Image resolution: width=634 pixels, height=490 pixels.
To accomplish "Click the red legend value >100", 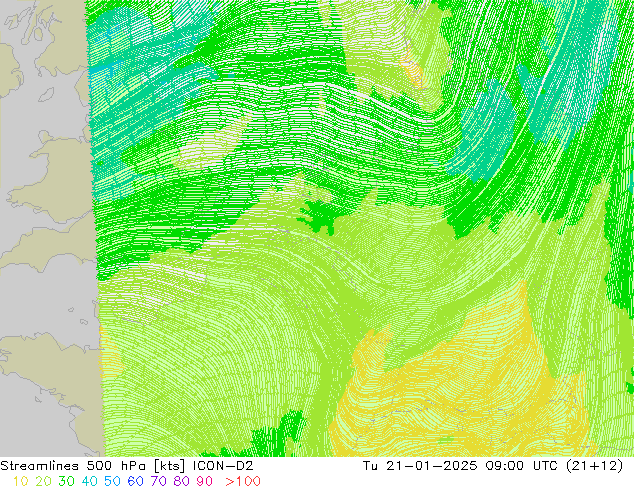I will click(243, 481).
